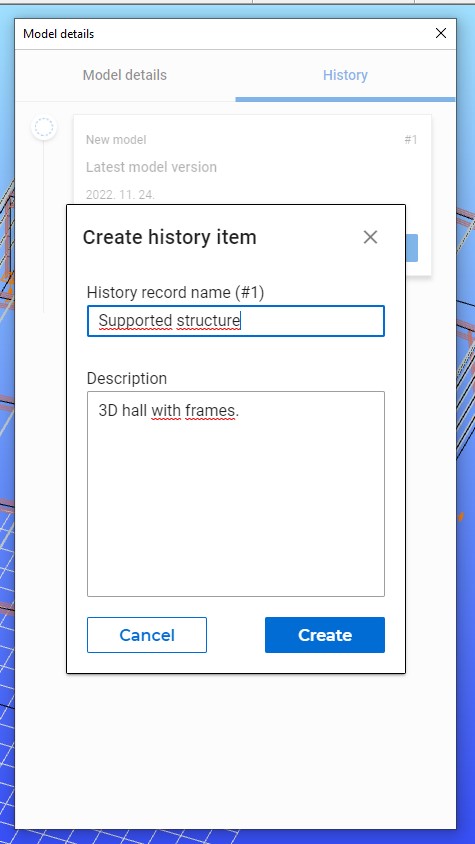475x844 pixels.
Task: Click the "3D hall" text in the description
Action: 123,411
